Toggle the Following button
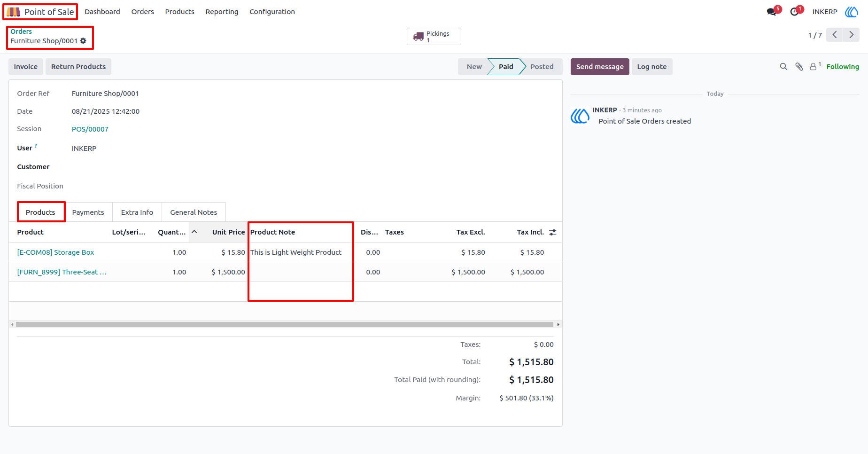 point(843,67)
